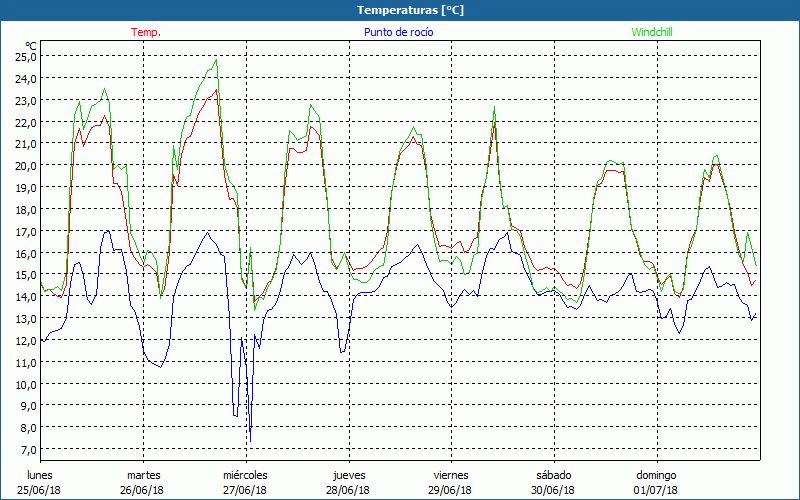Click the 16,0 y-axis value
800x500 pixels.
pyautogui.click(x=26, y=254)
